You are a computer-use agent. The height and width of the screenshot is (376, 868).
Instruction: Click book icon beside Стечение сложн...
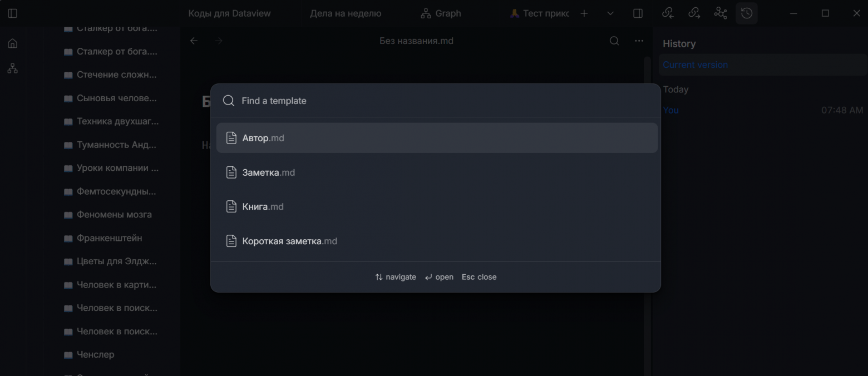pos(68,75)
